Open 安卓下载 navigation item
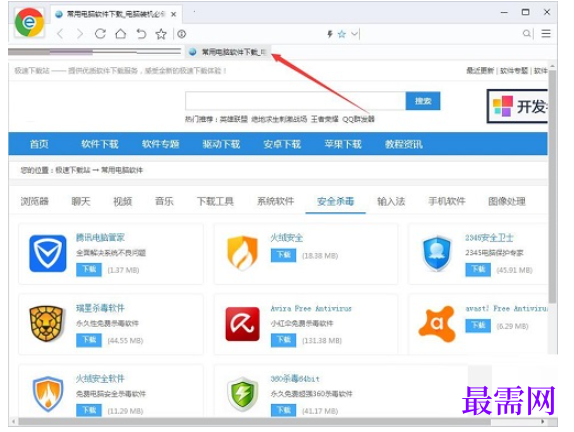The width and height of the screenshot is (574, 432). pyautogui.click(x=282, y=144)
